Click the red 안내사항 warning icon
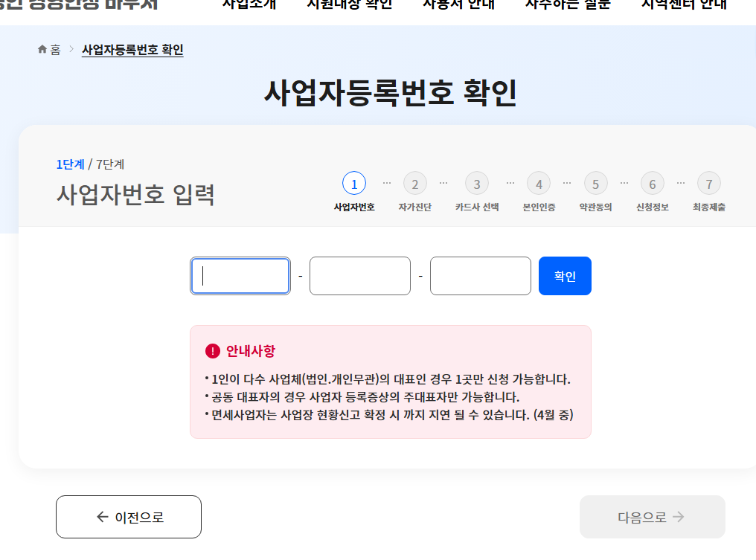This screenshot has height=560, width=756. coord(213,351)
